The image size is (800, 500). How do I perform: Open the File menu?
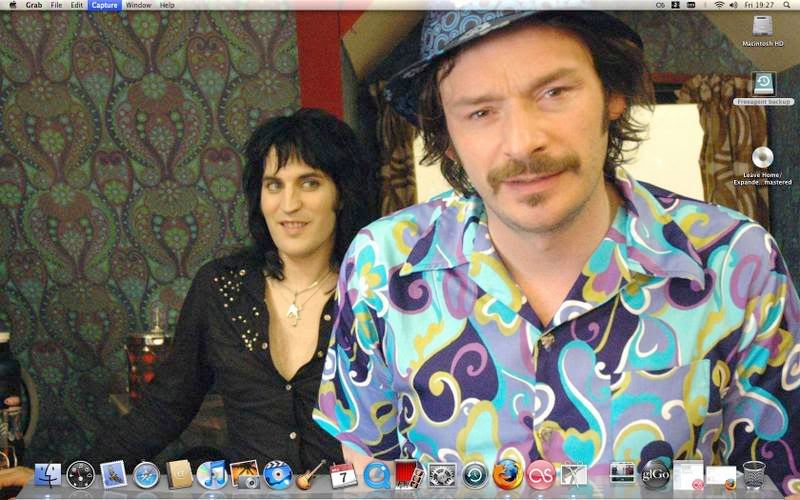57,5
